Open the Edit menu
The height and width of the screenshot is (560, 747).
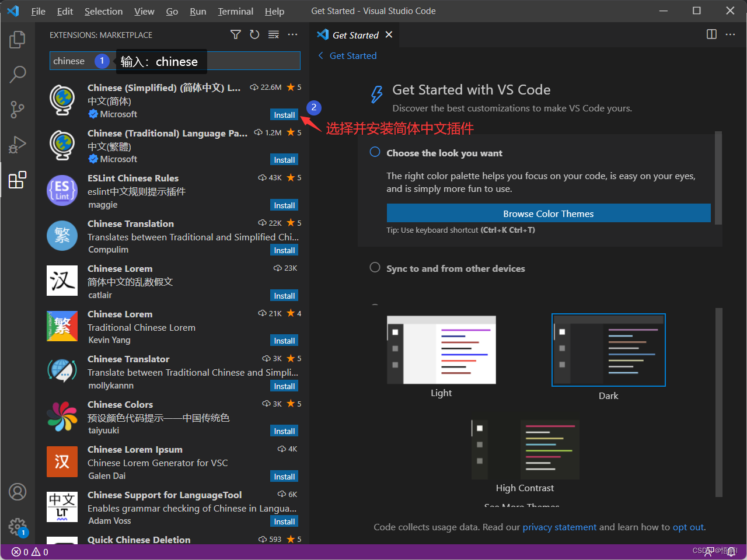tap(65, 11)
